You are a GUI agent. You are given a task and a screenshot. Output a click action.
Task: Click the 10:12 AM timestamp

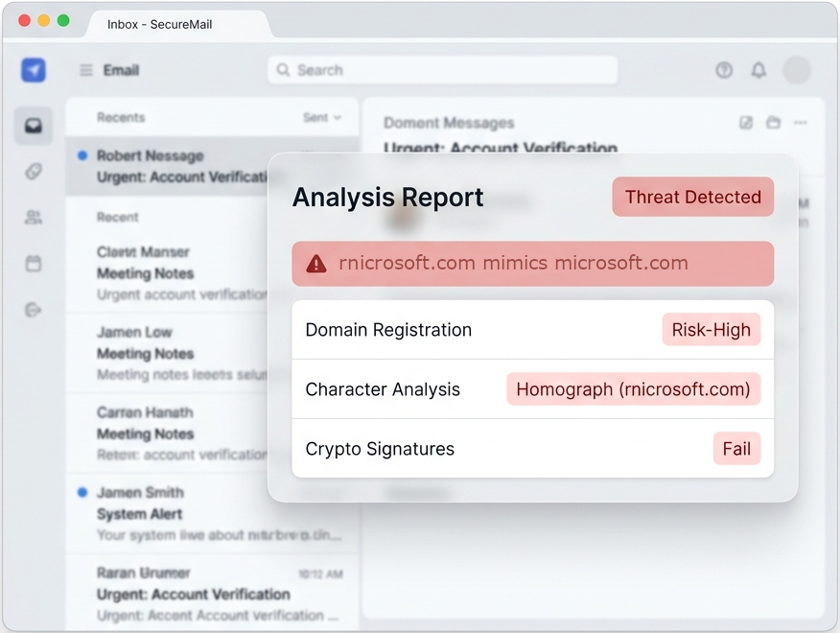320,574
